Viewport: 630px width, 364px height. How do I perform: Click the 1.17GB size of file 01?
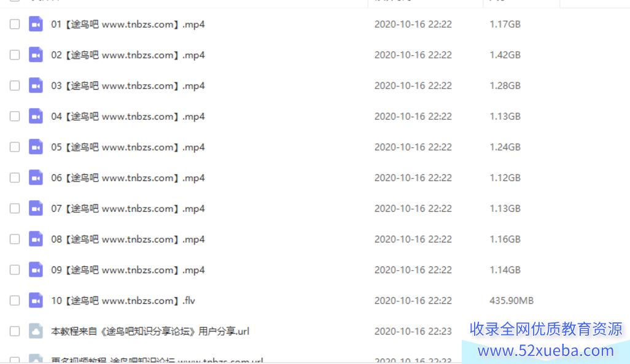[x=505, y=24]
